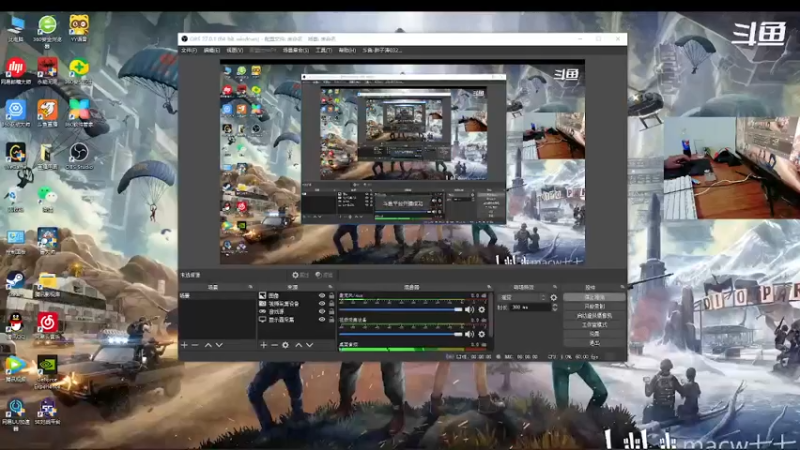The image size is (800, 450).
Task: Open the OBS Studio desktop shortcut
Action: pos(79,155)
